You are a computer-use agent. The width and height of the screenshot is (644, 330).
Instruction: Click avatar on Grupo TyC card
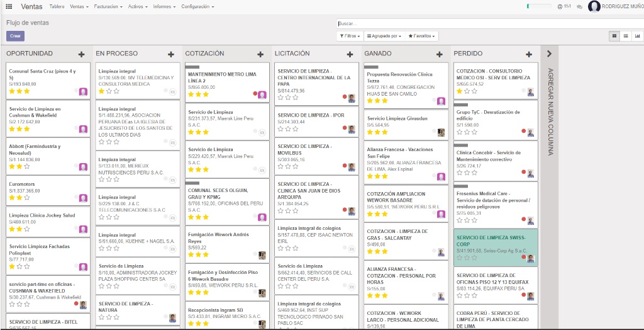pyautogui.click(x=531, y=132)
